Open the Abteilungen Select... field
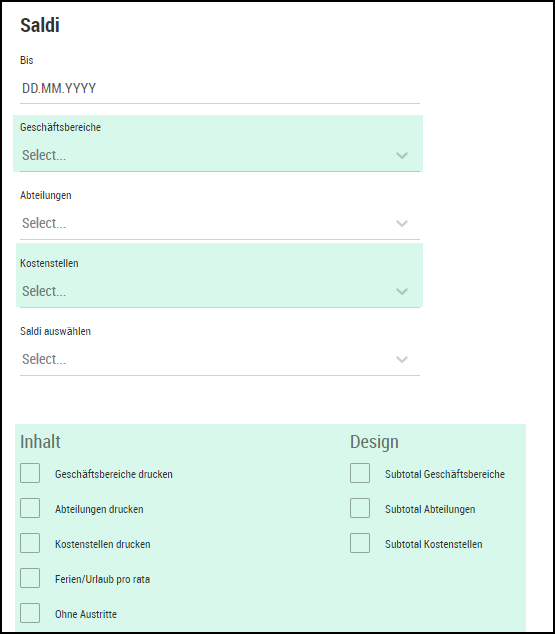 [220, 223]
